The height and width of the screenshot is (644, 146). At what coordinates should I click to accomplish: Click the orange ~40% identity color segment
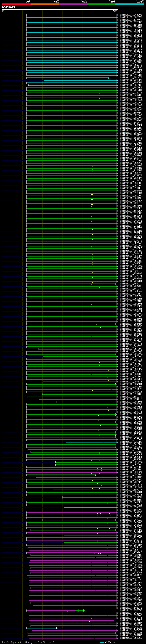pyautogui.click(x=45, y=4)
